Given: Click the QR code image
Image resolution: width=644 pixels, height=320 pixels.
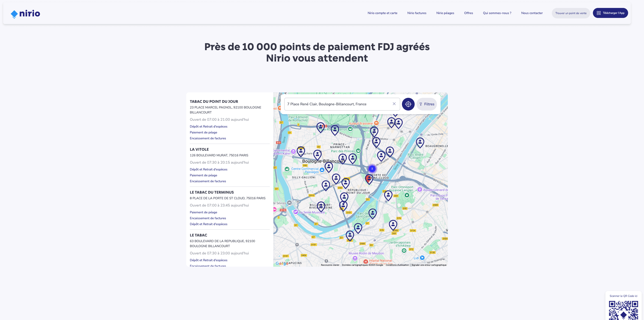Looking at the screenshot, I should (x=624, y=310).
